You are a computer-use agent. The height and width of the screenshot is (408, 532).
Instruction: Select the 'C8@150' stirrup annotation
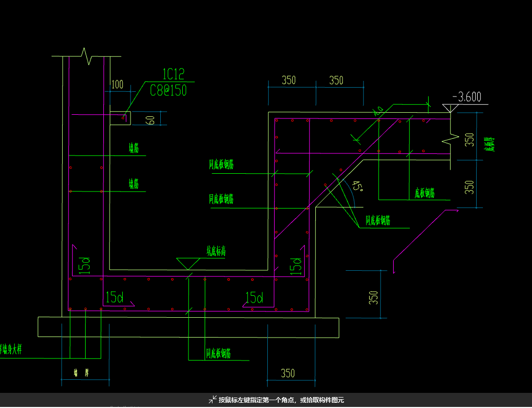pyautogui.click(x=168, y=90)
